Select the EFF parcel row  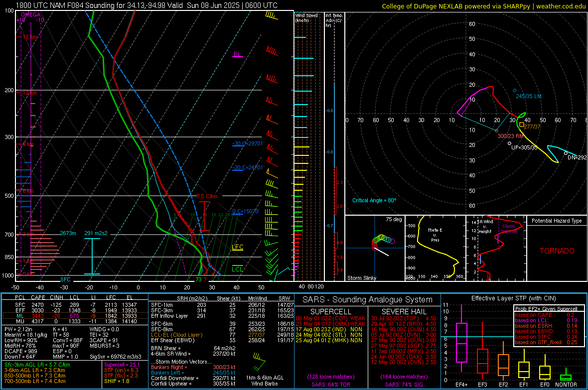coord(75,310)
